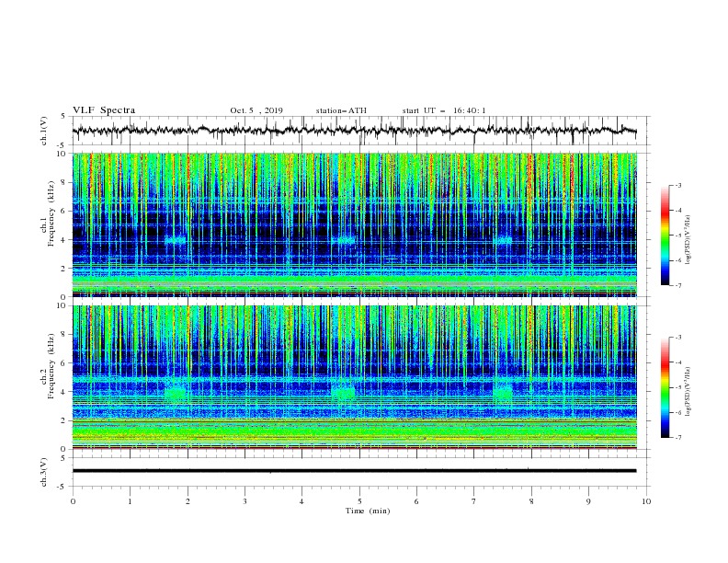This screenshot has height=563, width=728.
Task: Click the "ch.1(V)" axis label
Action: [x=44, y=130]
